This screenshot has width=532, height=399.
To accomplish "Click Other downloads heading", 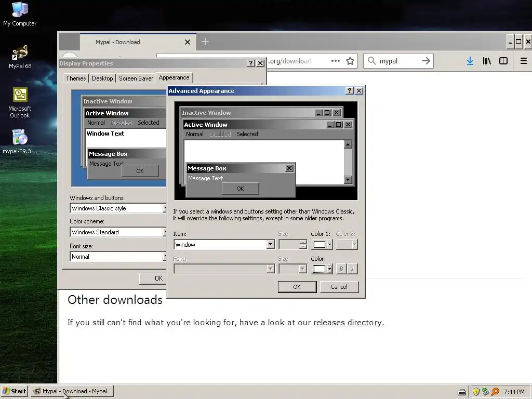I will tap(115, 300).
